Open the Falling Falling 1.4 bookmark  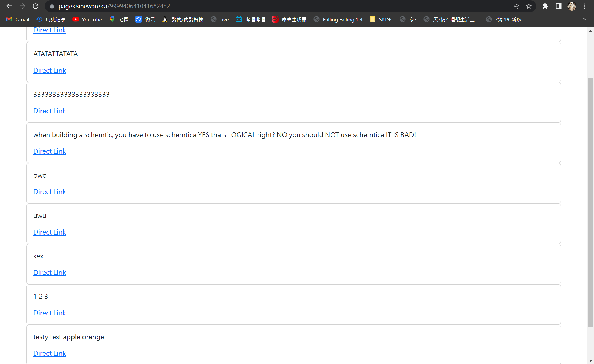click(338, 20)
